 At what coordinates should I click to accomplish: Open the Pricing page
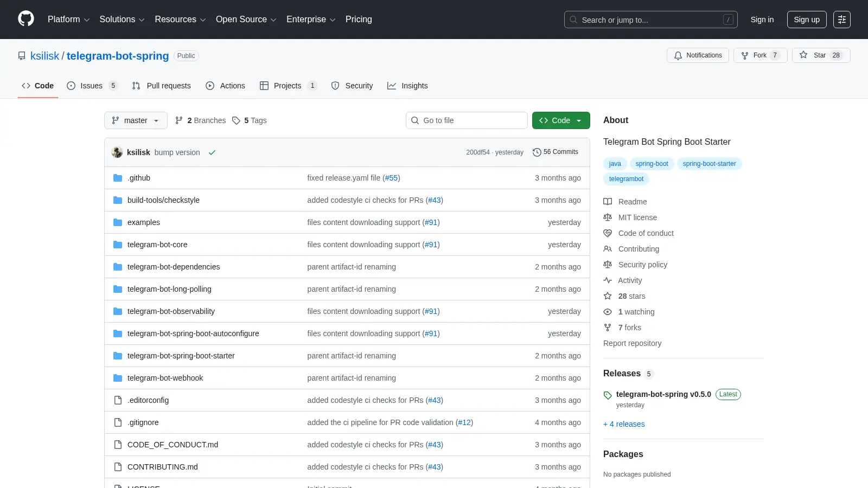(359, 20)
